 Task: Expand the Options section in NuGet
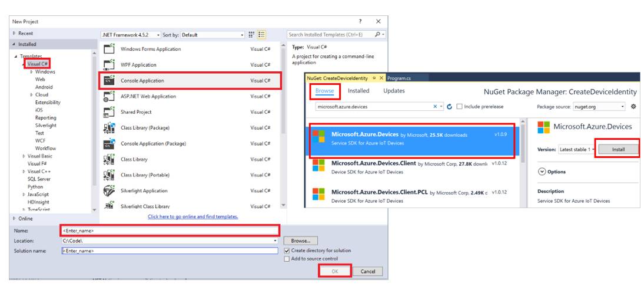coord(542,172)
